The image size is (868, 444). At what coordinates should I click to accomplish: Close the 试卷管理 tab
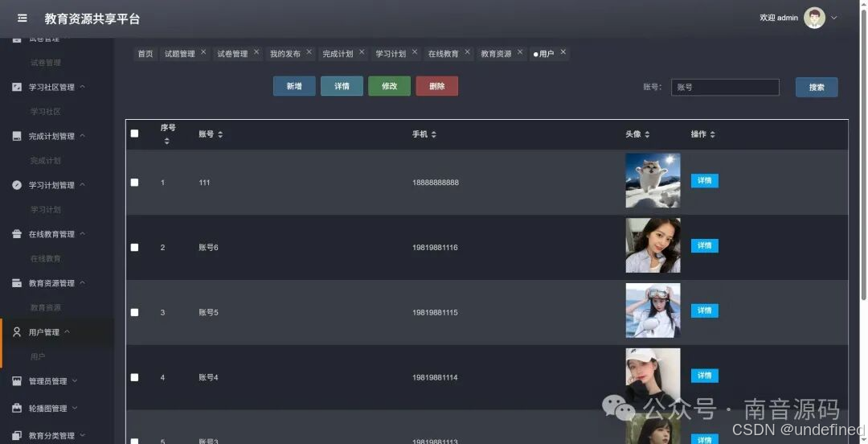(256, 51)
